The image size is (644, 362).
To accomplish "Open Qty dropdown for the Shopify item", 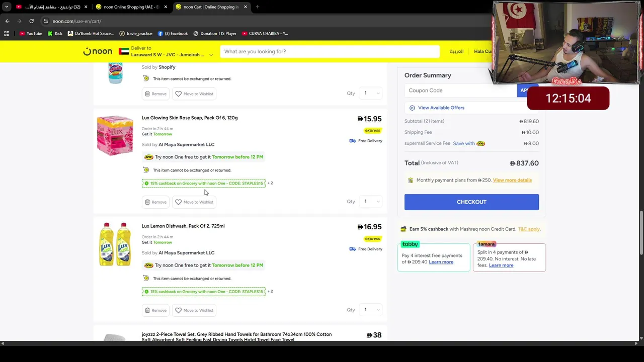I will point(372,93).
